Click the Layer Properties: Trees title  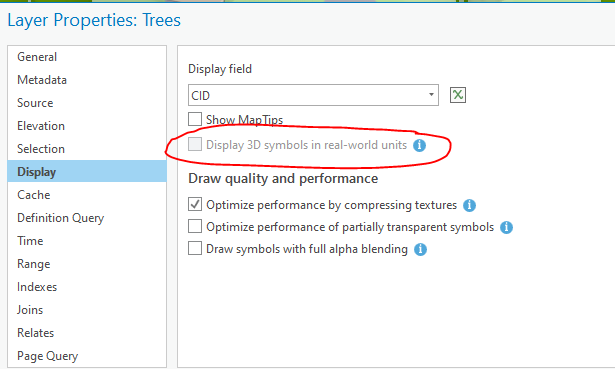click(x=94, y=20)
